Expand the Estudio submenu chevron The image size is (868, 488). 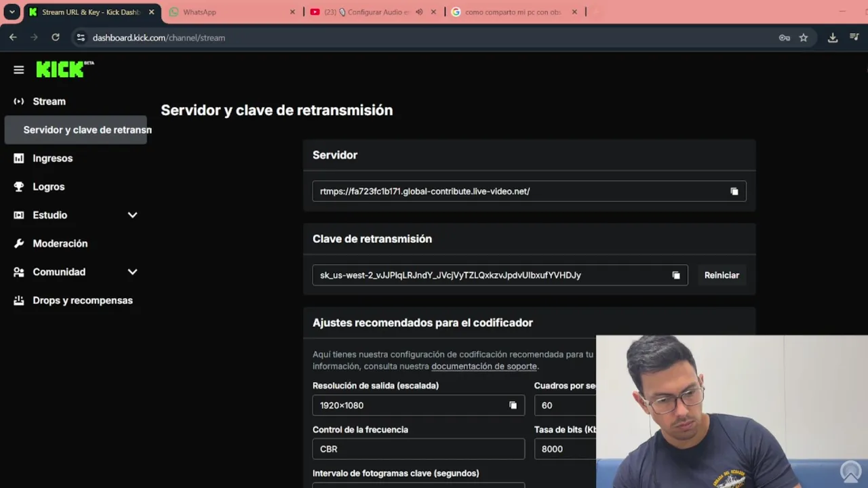pyautogui.click(x=132, y=215)
